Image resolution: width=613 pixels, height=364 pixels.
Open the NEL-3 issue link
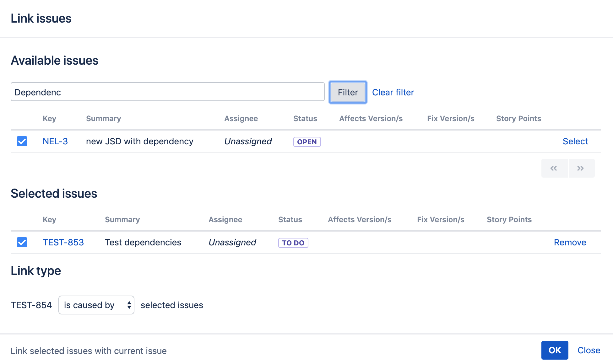55,141
